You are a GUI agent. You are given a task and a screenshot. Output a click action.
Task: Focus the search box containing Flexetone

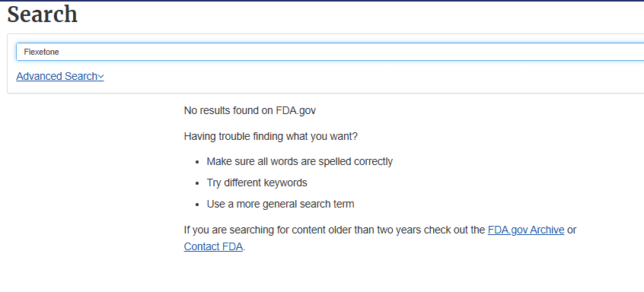click(330, 52)
